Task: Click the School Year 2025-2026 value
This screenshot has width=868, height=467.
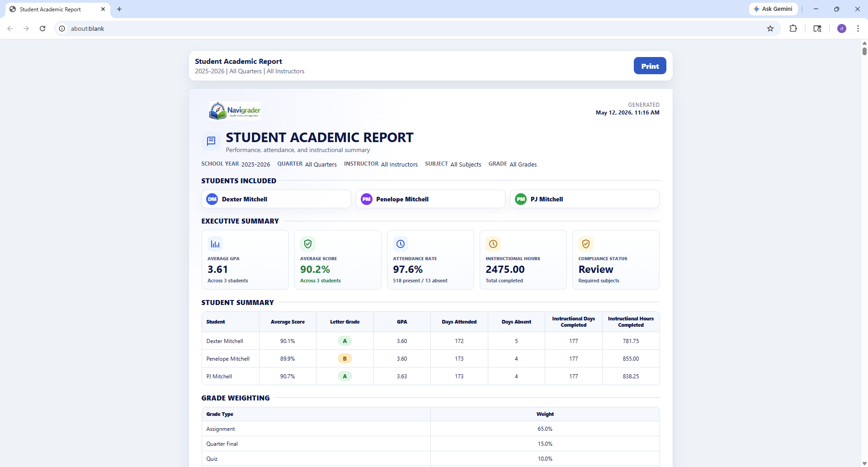Action: coord(255,164)
